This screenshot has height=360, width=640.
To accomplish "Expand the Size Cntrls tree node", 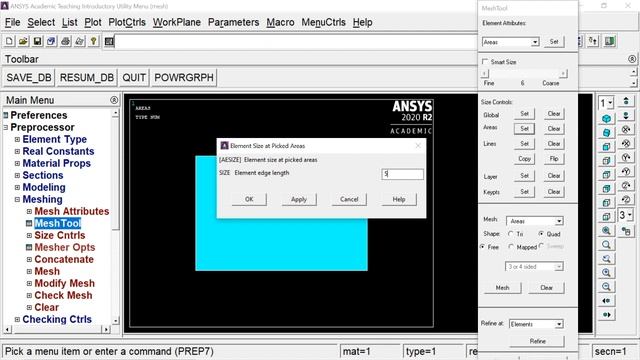I will click(29, 236).
